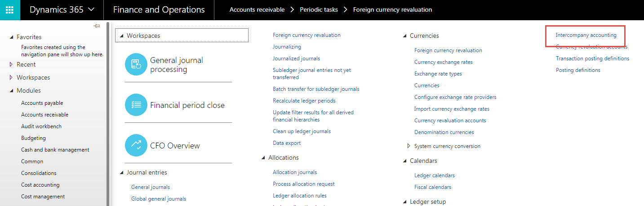Click the Allocation journals link

coord(294,172)
